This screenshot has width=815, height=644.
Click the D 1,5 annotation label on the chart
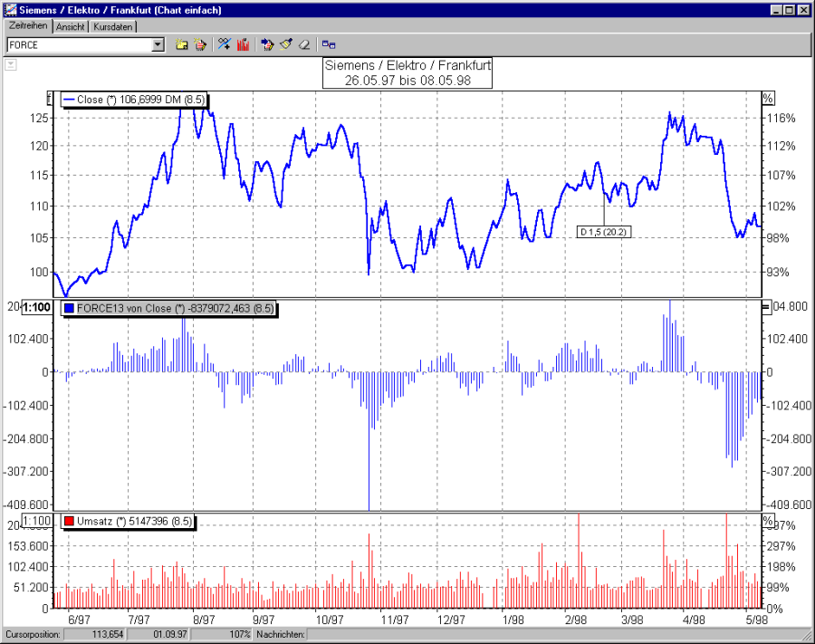click(604, 231)
